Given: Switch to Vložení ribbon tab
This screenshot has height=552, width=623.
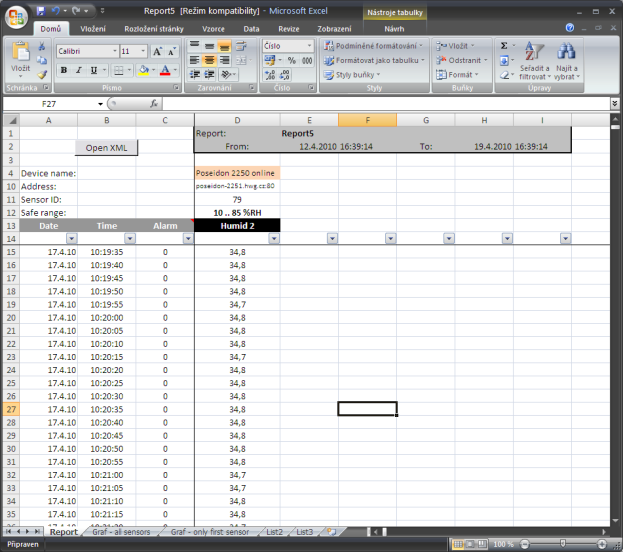Looking at the screenshot, I should 93,29.
